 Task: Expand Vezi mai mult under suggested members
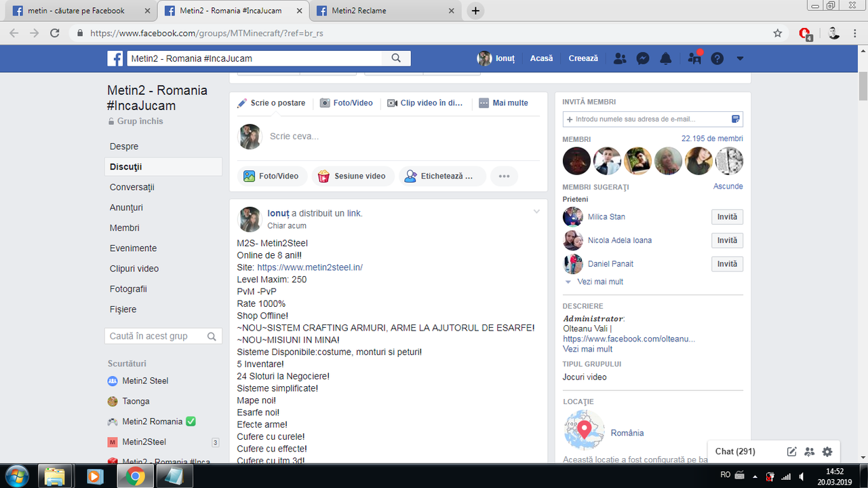(600, 282)
